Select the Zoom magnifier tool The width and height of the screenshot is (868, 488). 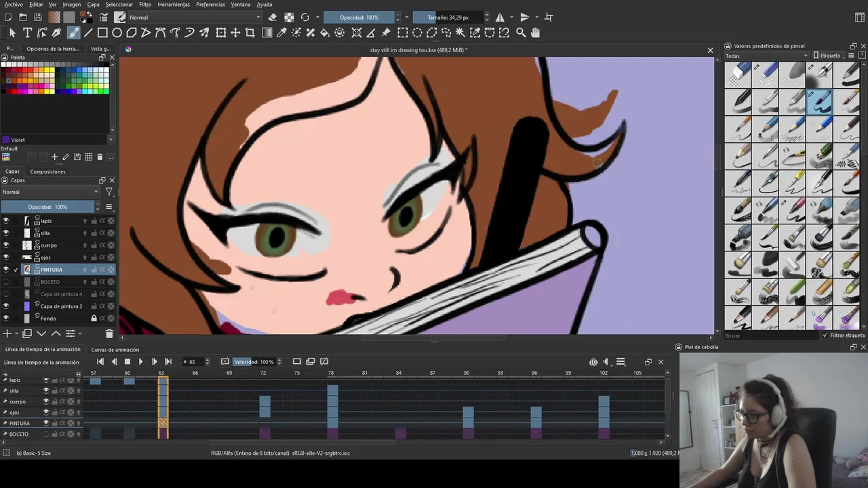521,33
